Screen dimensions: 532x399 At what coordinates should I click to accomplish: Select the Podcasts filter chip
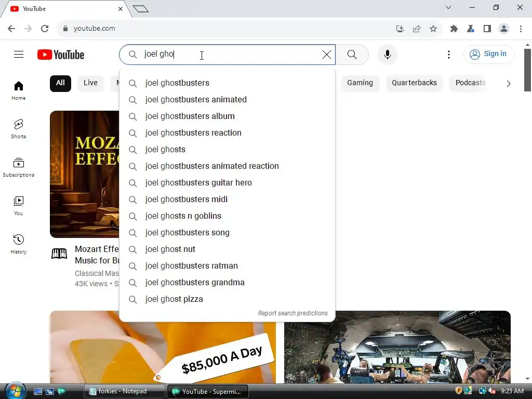[470, 83]
